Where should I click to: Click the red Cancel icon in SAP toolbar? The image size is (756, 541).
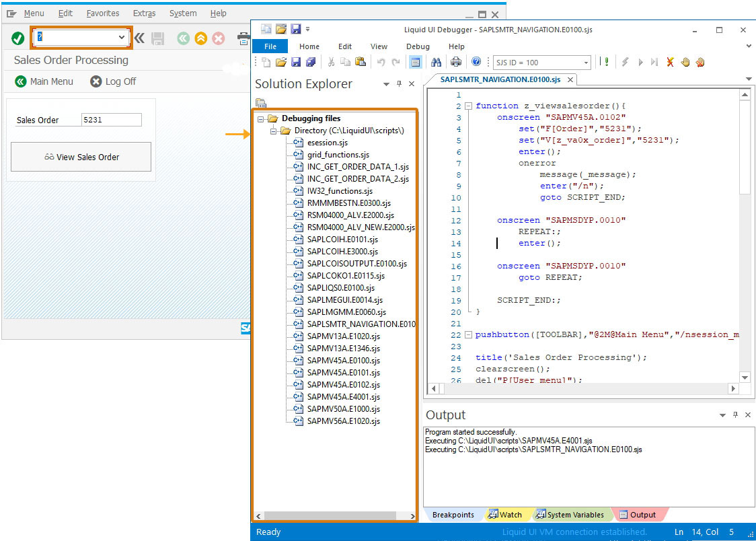pyautogui.click(x=219, y=38)
